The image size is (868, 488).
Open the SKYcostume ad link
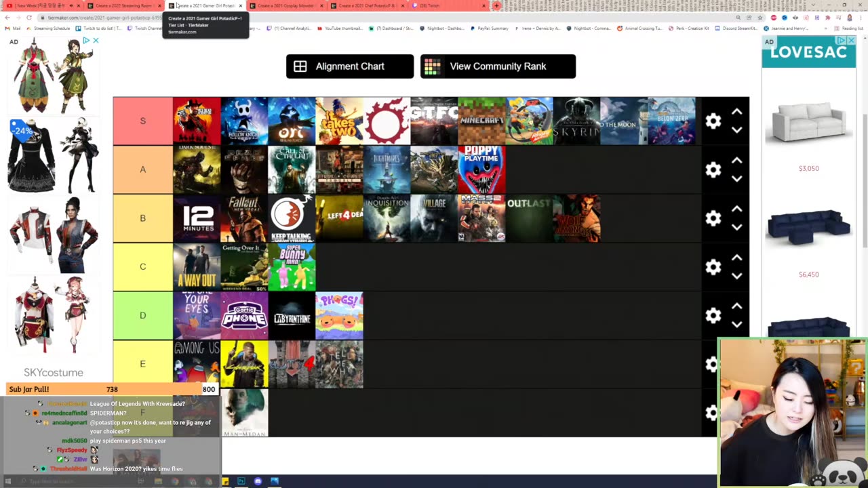[54, 372]
